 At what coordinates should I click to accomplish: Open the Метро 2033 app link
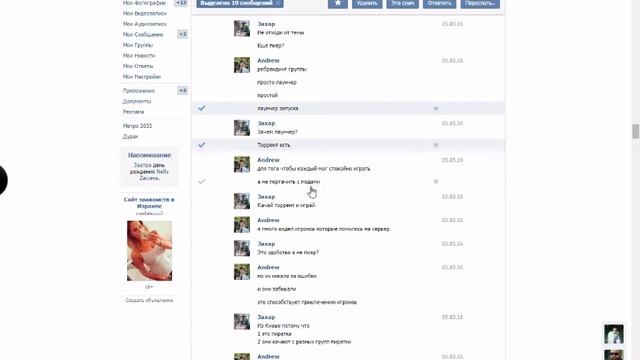137,126
